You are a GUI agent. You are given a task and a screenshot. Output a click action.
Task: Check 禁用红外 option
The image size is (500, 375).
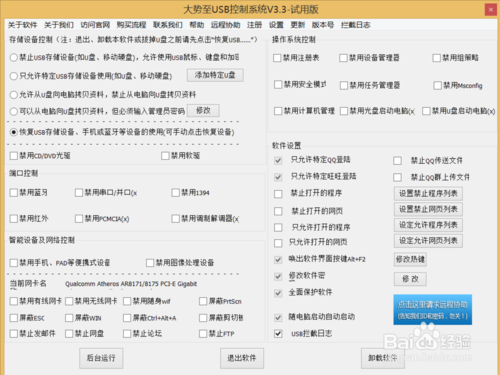(14, 219)
